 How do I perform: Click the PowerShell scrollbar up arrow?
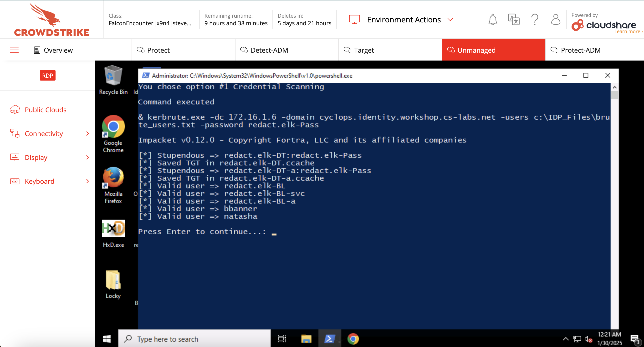pyautogui.click(x=614, y=87)
